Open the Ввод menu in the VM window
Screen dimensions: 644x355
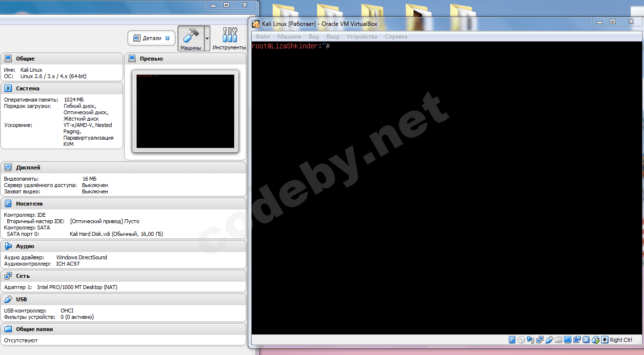coord(333,37)
